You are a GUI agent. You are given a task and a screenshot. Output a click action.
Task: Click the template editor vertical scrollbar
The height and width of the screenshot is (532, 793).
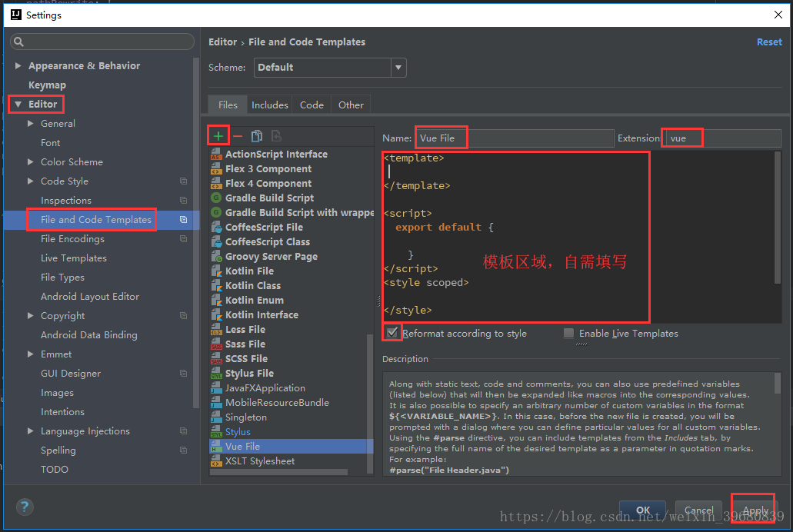click(778, 215)
